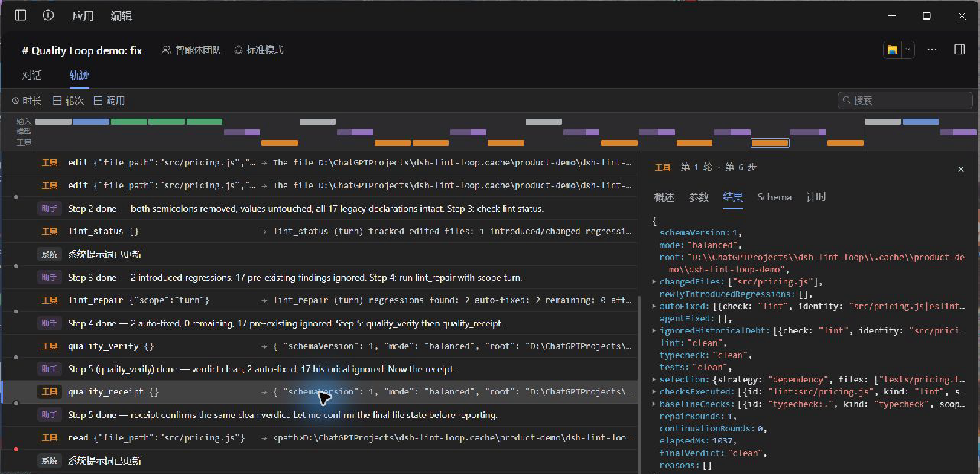The height and width of the screenshot is (474, 980).
Task: Expand the dropdown arrow beside folder icon
Action: [x=907, y=50]
